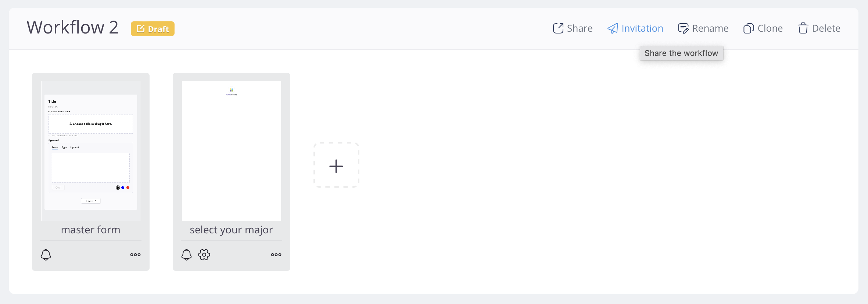Expand three-dot menu on master form card
This screenshot has width=868, height=304.
[135, 255]
